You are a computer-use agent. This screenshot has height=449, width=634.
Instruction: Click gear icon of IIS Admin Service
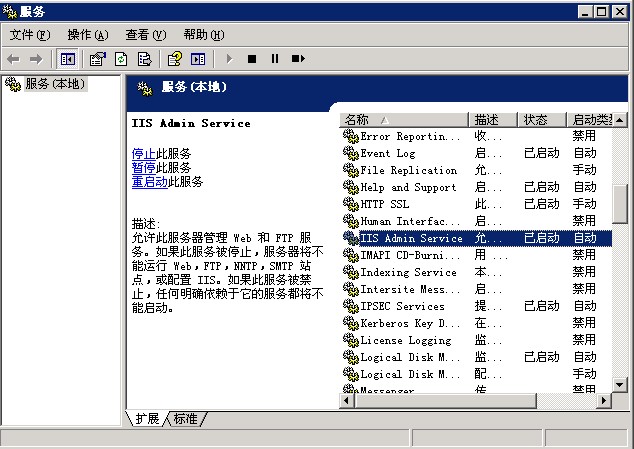coord(351,238)
